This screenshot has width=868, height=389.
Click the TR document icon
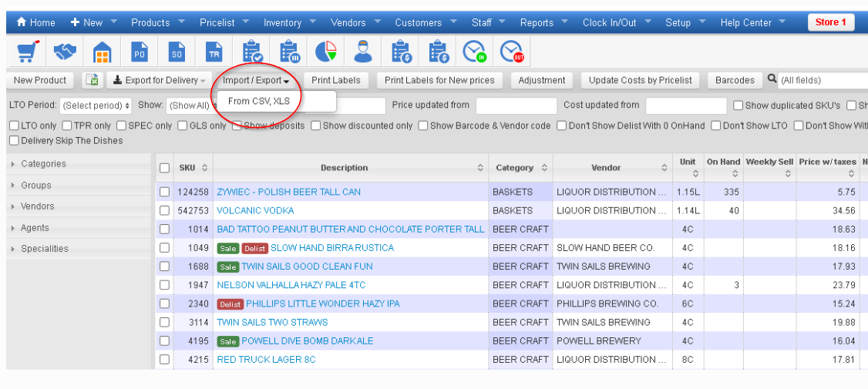[214, 52]
